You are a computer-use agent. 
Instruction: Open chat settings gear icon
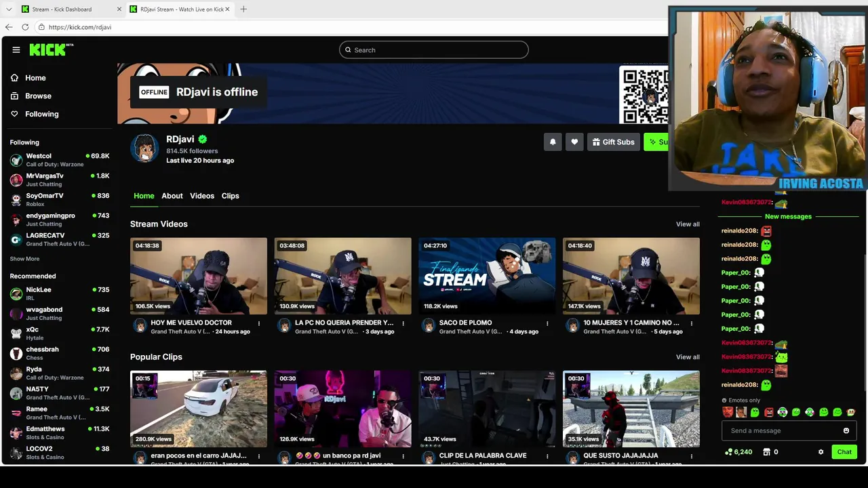pos(821,452)
